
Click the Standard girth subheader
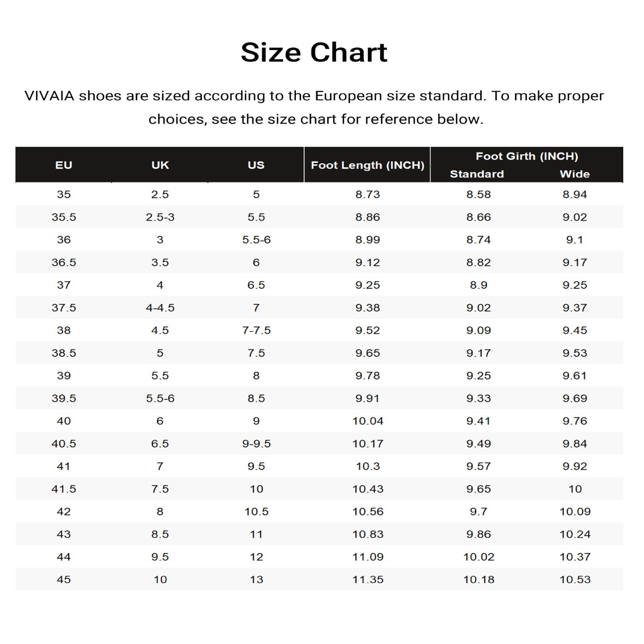(477, 174)
